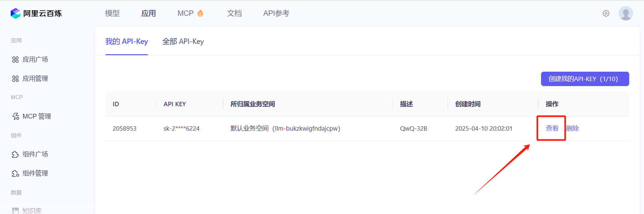
Task: Click the 描述 column header
Action: pos(406,104)
